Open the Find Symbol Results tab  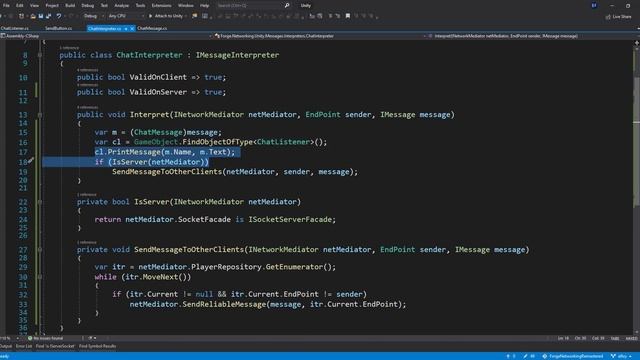click(98, 347)
